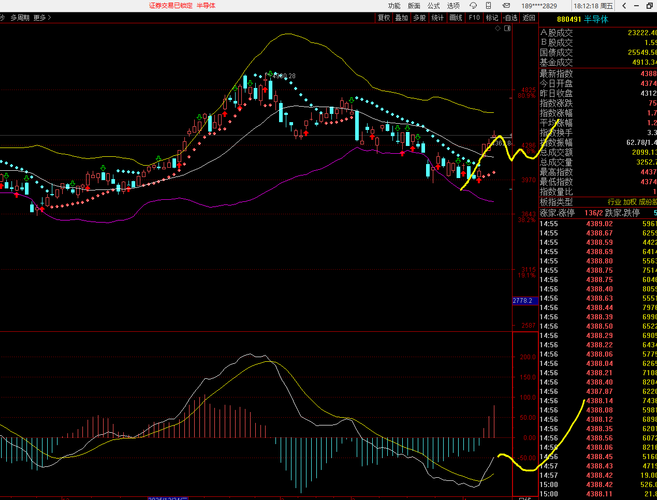Click the 总成交额 row label

556,152
